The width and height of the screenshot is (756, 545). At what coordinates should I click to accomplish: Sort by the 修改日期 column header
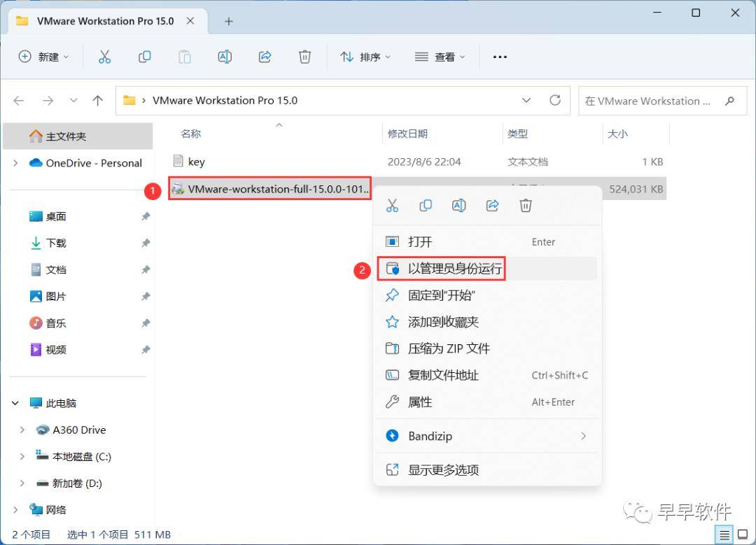[407, 134]
